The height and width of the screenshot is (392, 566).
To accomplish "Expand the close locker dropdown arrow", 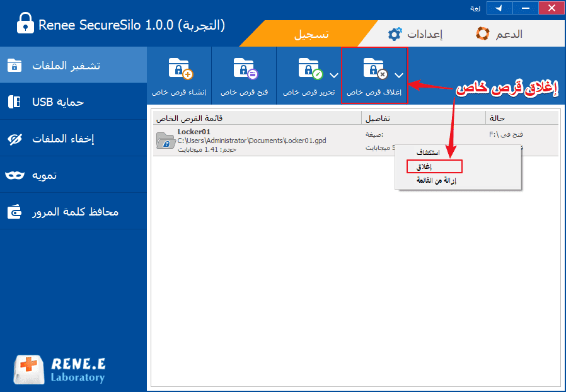I will (x=399, y=76).
